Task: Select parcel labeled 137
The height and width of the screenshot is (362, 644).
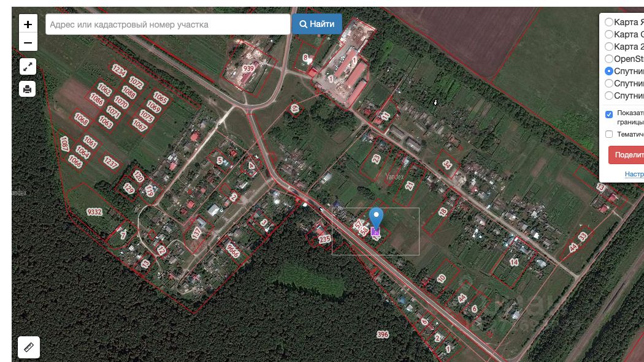Action: click(196, 233)
